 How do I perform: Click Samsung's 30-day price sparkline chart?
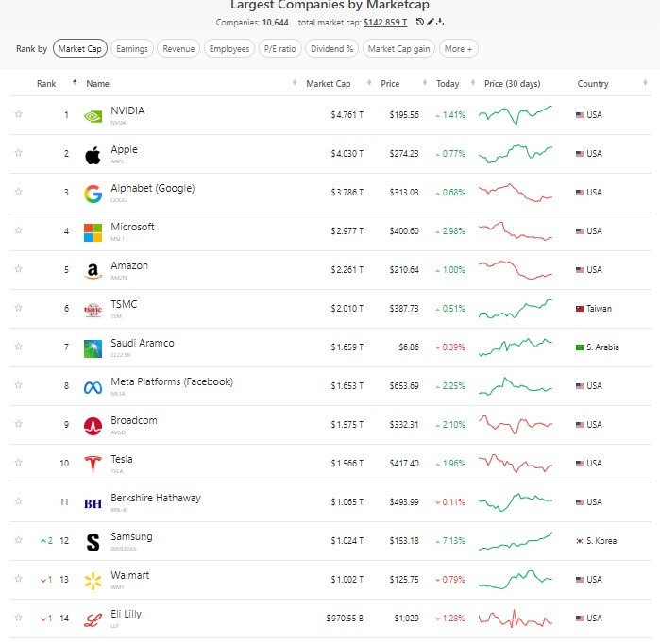pos(516,541)
